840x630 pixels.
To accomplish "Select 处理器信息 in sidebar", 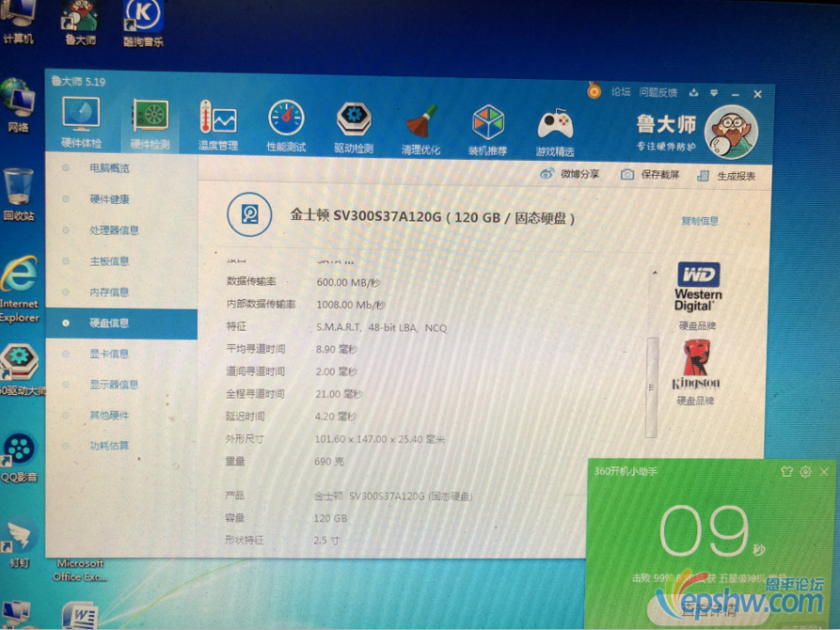I will tap(114, 230).
